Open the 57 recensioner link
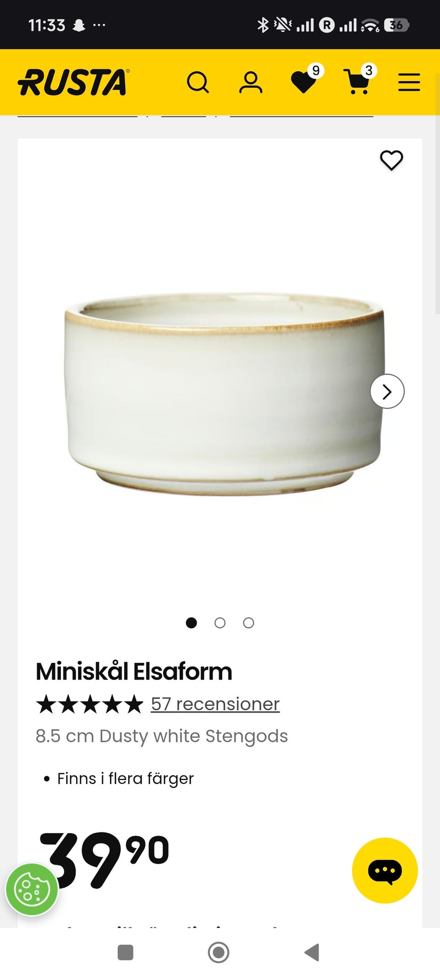 click(215, 704)
